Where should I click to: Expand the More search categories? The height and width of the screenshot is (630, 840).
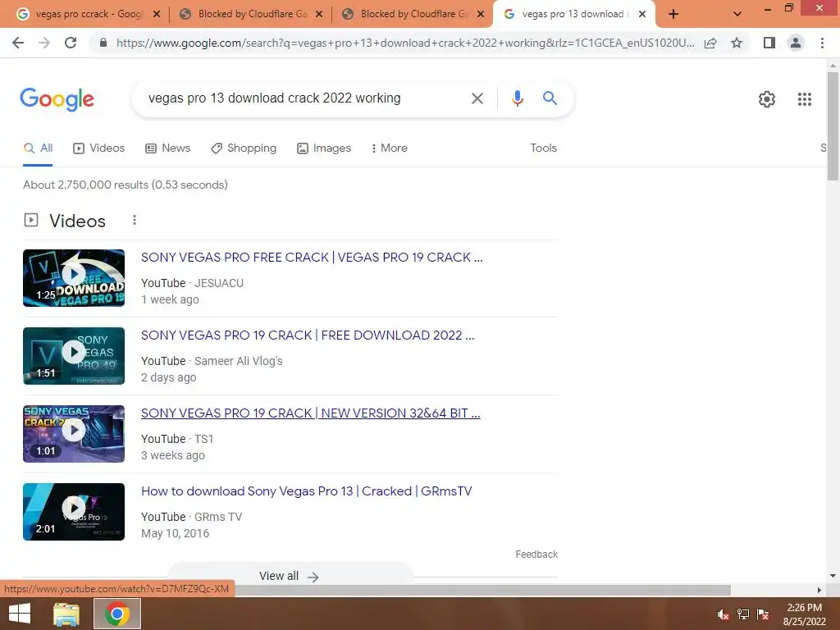click(389, 148)
